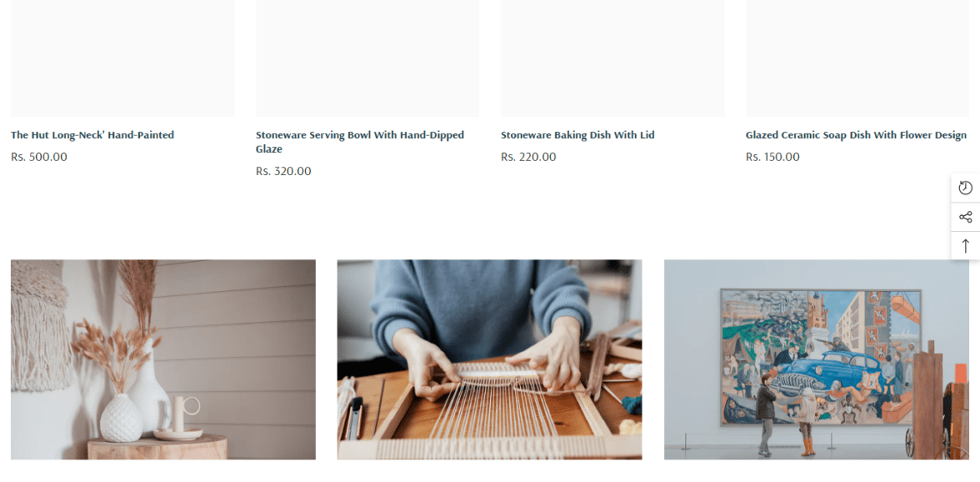Click the Rs. 320.00 price

(x=283, y=171)
